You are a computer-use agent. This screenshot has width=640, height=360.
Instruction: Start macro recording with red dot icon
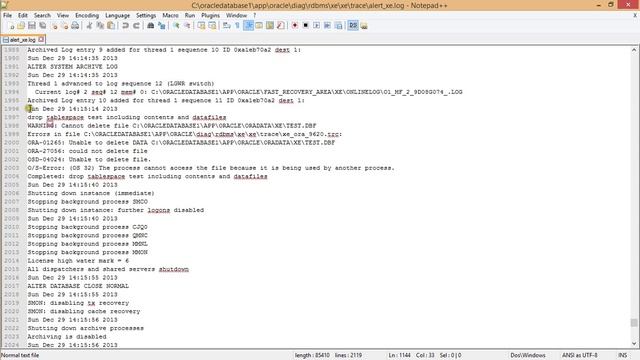[295, 26]
